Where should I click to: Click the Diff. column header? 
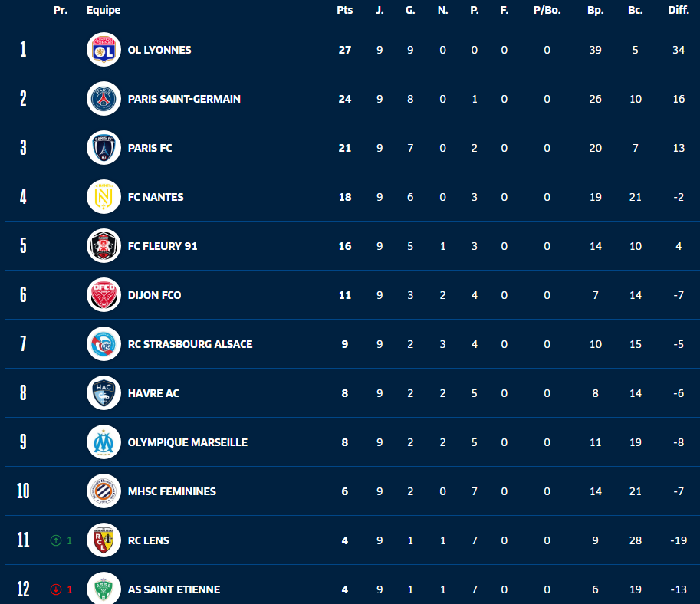pyautogui.click(x=678, y=10)
